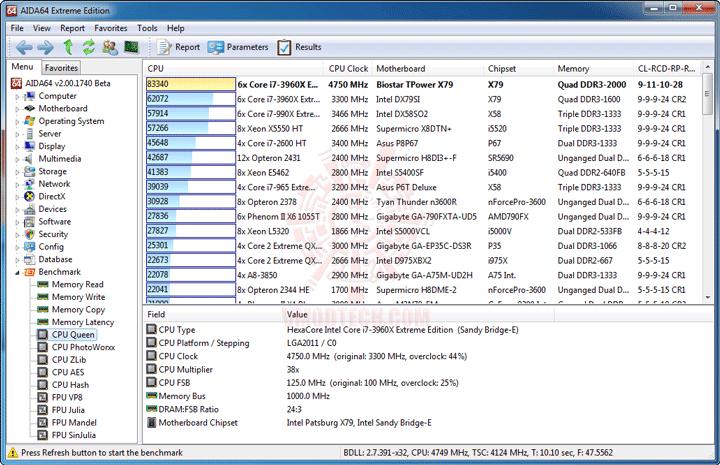Click the 45648 score bar
720x465 pixels.
[x=191, y=143]
